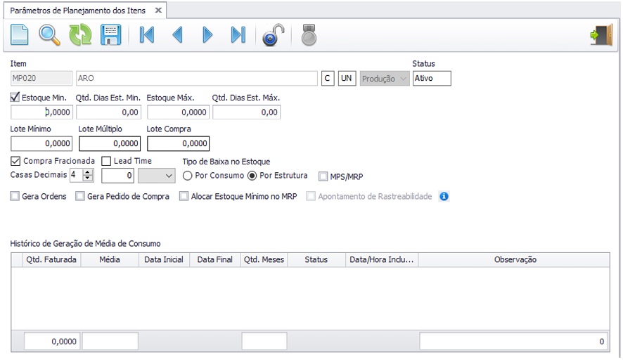623x364 pixels.
Task: Increase Casas Decimais with the up arrow
Action: tap(88, 172)
